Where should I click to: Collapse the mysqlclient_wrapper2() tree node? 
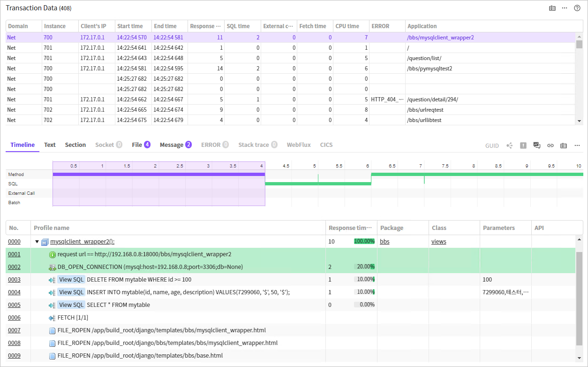[x=37, y=242]
